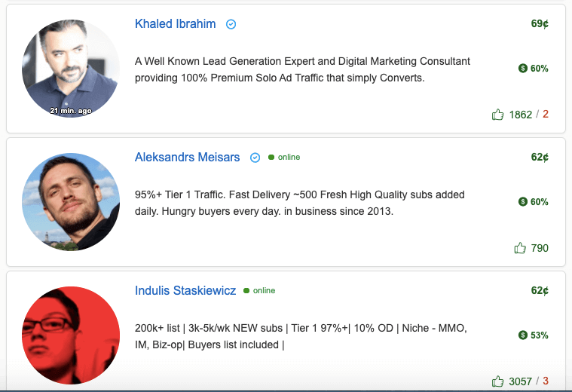The height and width of the screenshot is (392, 572).
Task: Click the 69¢ price on Khaled's card
Action: pos(540,23)
